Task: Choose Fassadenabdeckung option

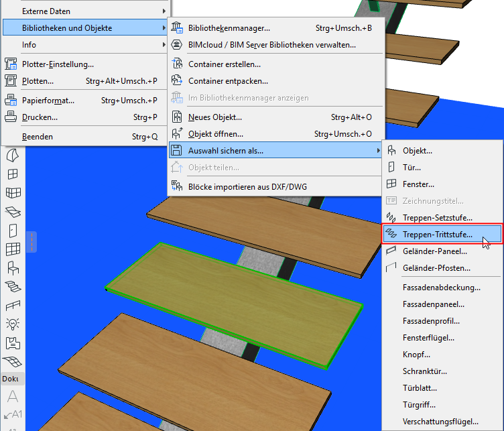Action: click(x=442, y=288)
